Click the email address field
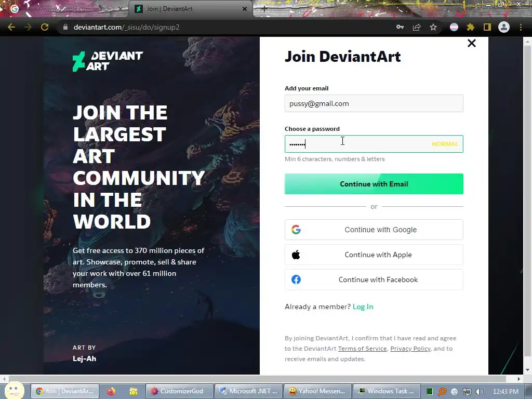The image size is (532, 399). pos(374,103)
